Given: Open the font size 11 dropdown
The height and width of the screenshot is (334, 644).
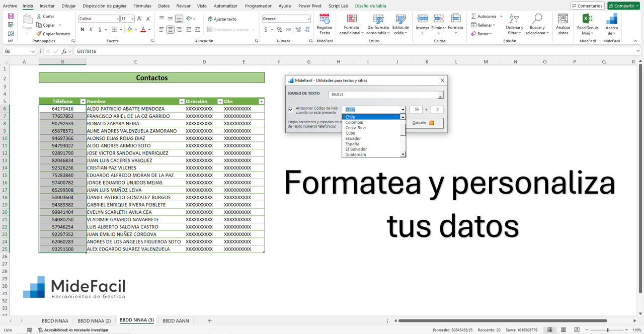Looking at the screenshot, I should pos(132,19).
